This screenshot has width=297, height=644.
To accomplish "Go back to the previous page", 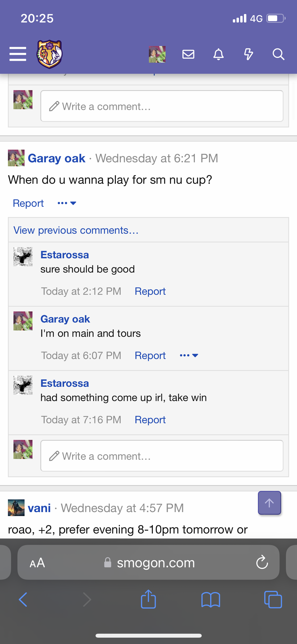I will (23, 600).
